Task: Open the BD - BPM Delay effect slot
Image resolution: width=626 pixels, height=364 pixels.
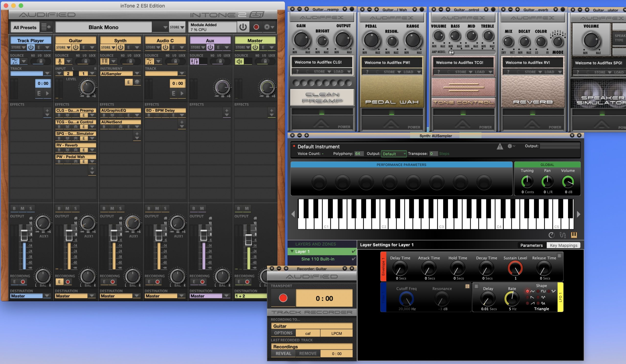Action: pos(165,110)
